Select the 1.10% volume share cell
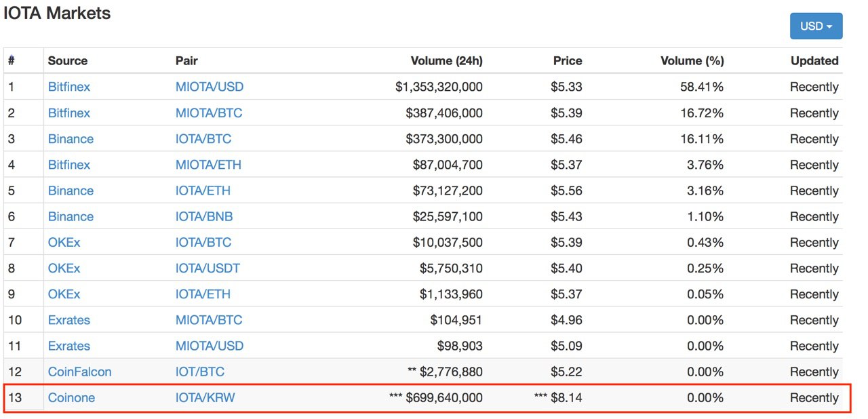This screenshot has height=419, width=868. click(705, 216)
